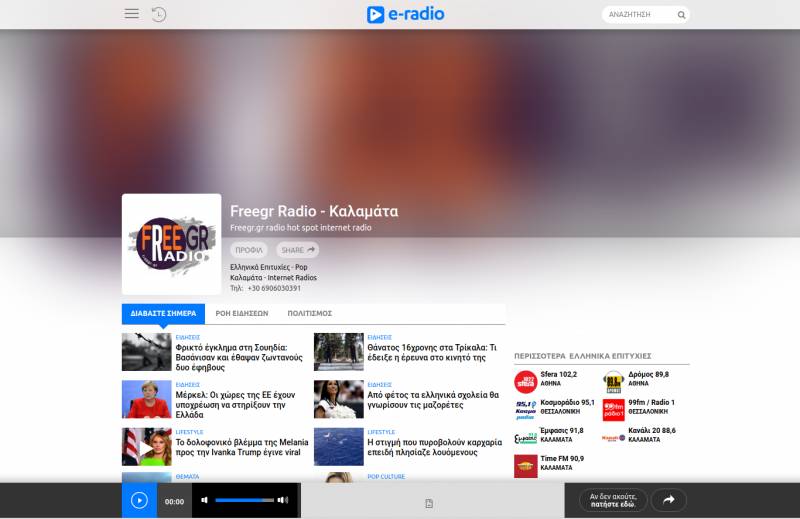Click the phone number +30 6906030391
Screen dimensions: 800x519
click(274, 288)
